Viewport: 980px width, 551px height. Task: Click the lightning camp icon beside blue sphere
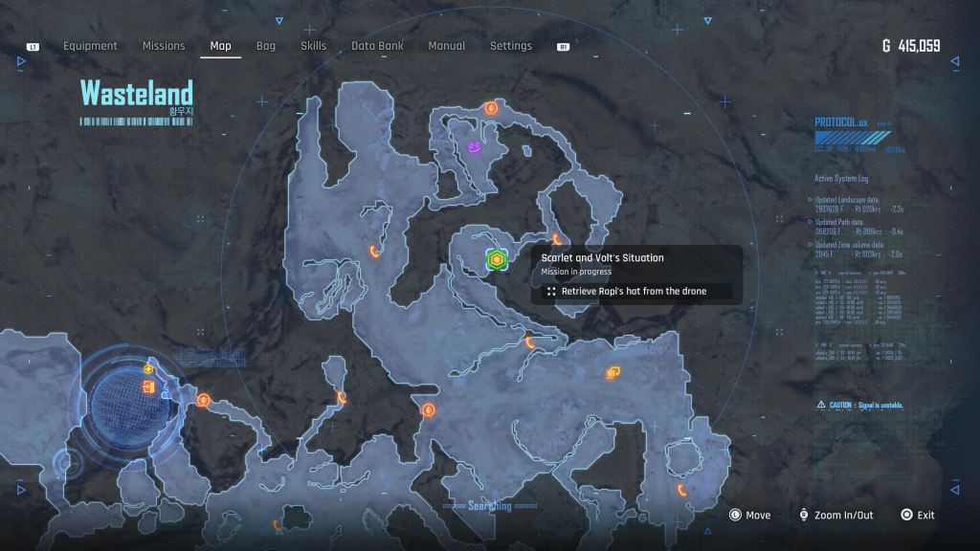(x=203, y=400)
